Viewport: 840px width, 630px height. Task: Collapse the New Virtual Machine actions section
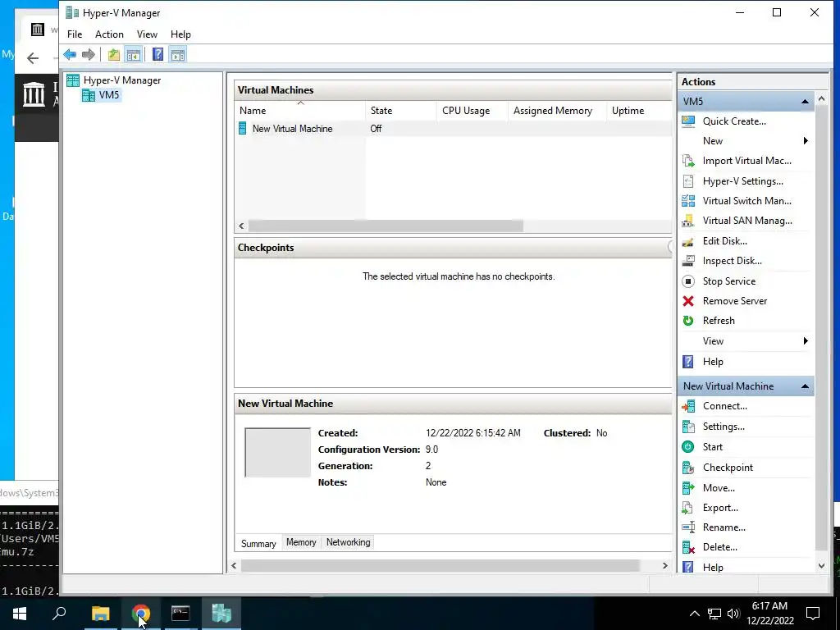[x=805, y=386]
